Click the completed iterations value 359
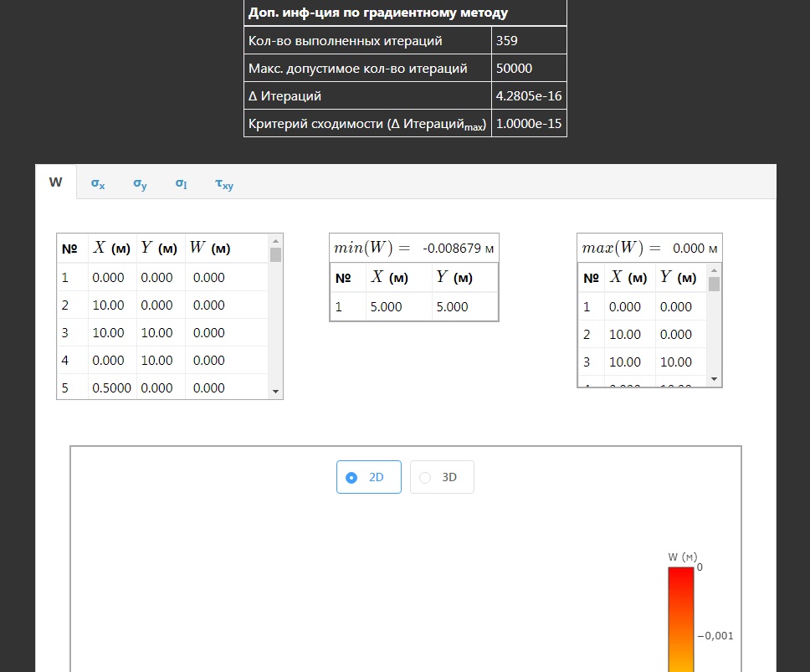The width and height of the screenshot is (810, 672). (x=528, y=40)
